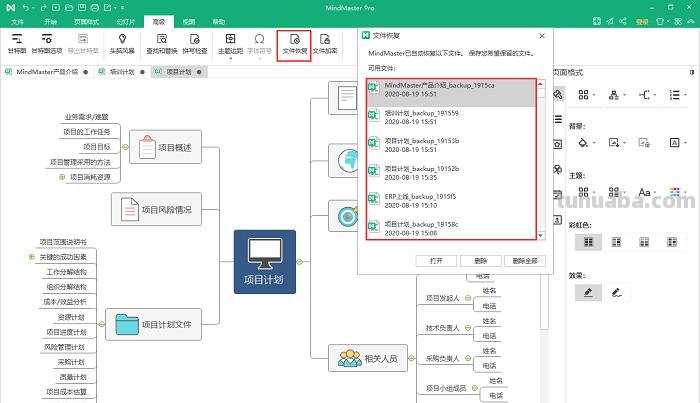Select 培训计划_backup_191559 recovery file
The width and height of the screenshot is (700, 403).
[451, 117]
